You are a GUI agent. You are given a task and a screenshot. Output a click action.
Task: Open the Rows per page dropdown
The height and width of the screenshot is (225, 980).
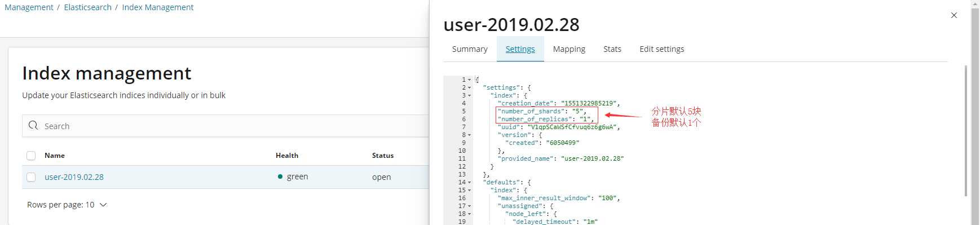[67, 205]
